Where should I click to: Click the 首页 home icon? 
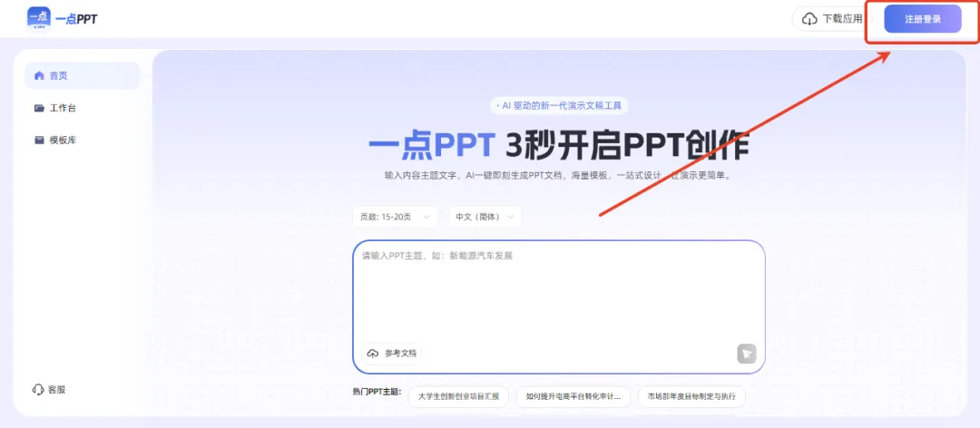(39, 75)
